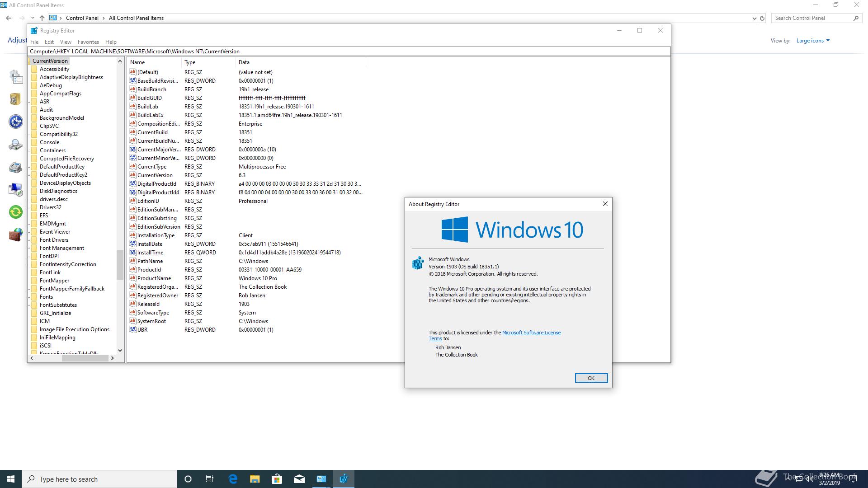
Task: Click the taskbar search box
Action: pos(99,479)
